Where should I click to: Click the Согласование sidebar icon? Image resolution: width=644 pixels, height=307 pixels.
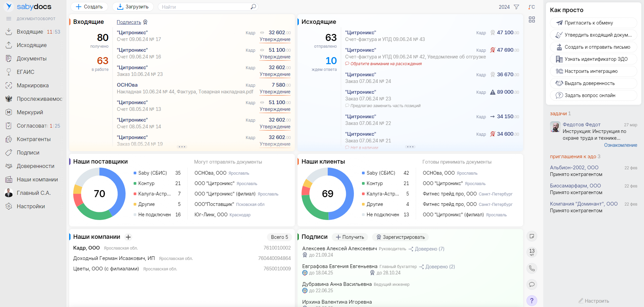point(9,126)
